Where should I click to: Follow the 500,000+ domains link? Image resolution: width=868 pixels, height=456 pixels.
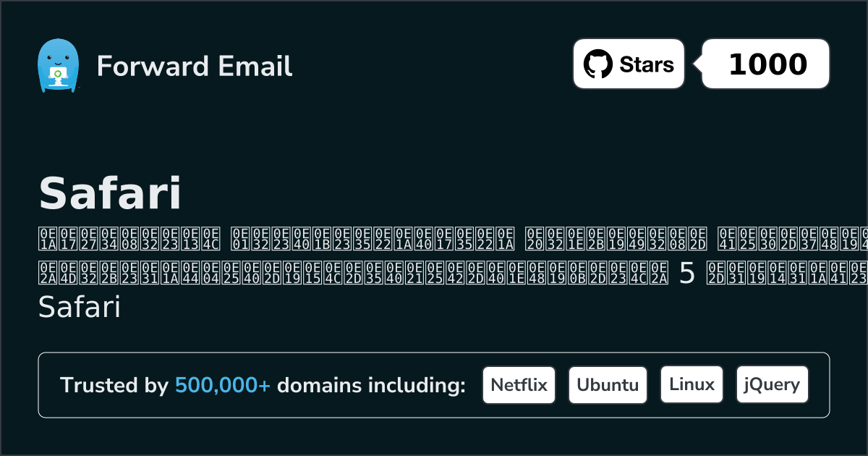point(223,385)
